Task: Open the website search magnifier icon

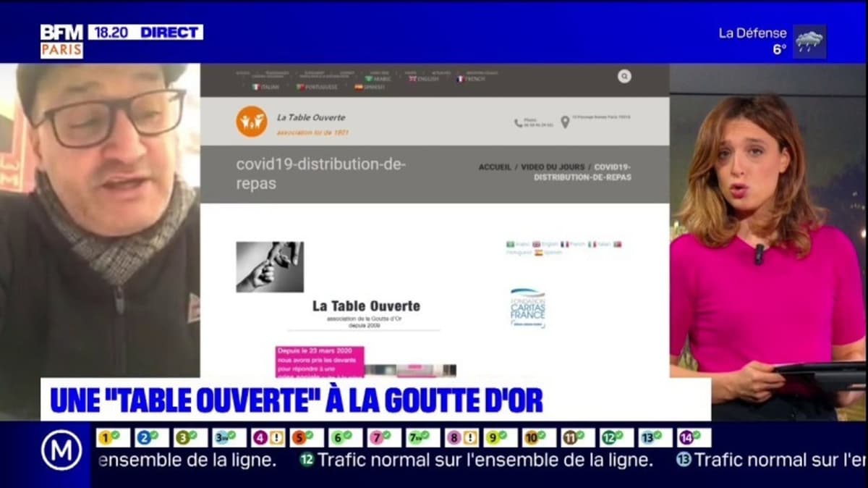Action: [x=624, y=76]
